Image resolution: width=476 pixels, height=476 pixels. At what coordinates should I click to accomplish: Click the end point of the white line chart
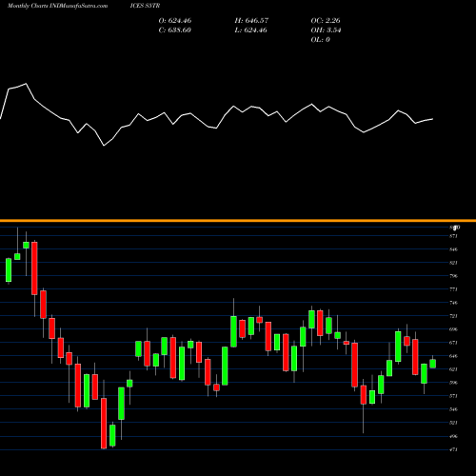[433, 119]
